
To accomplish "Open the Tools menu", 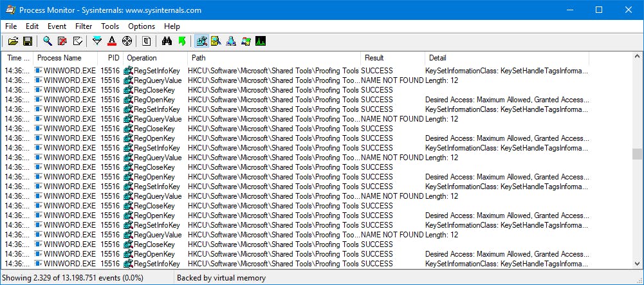I will [x=110, y=26].
